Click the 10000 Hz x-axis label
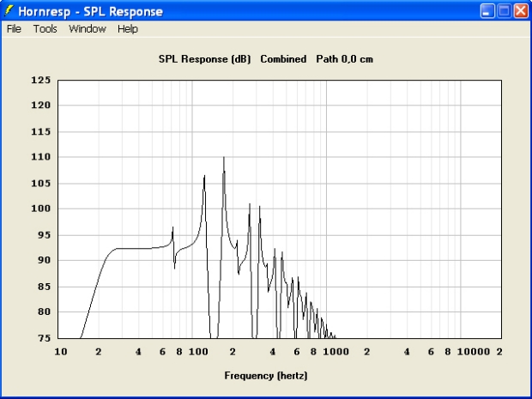Viewport: 532px width, 399px height. point(474,352)
